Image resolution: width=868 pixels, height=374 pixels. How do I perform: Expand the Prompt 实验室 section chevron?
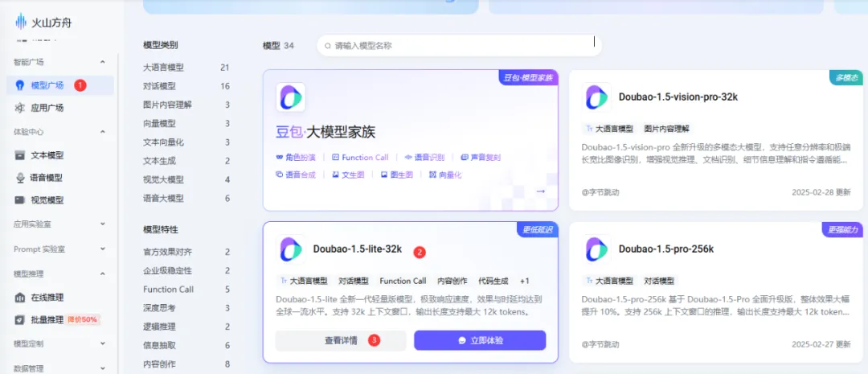coord(102,249)
